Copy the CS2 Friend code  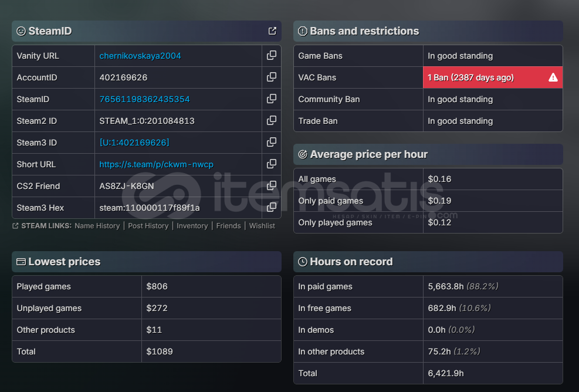272,186
